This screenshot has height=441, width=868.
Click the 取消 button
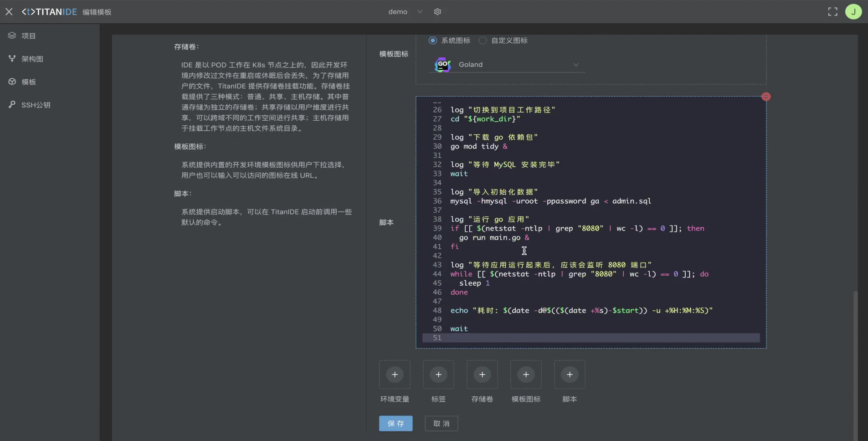pyautogui.click(x=441, y=423)
